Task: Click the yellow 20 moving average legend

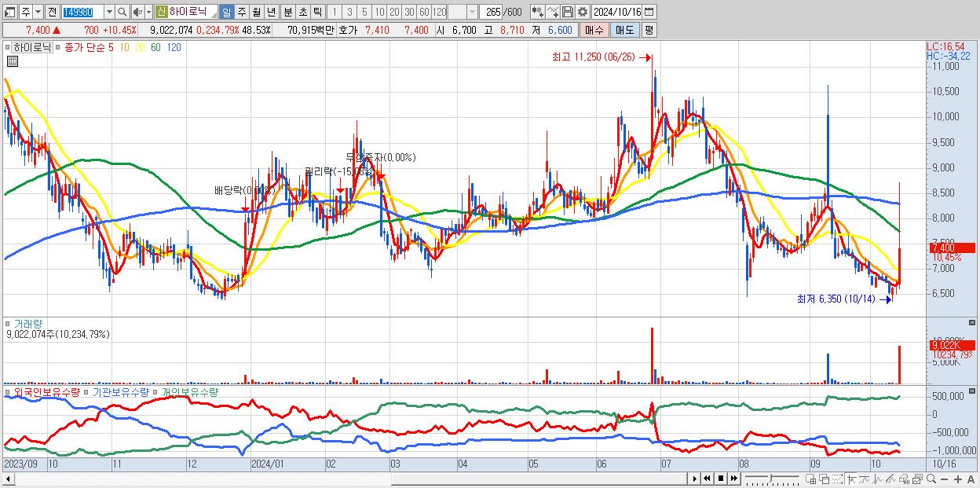Action: pyautogui.click(x=140, y=47)
